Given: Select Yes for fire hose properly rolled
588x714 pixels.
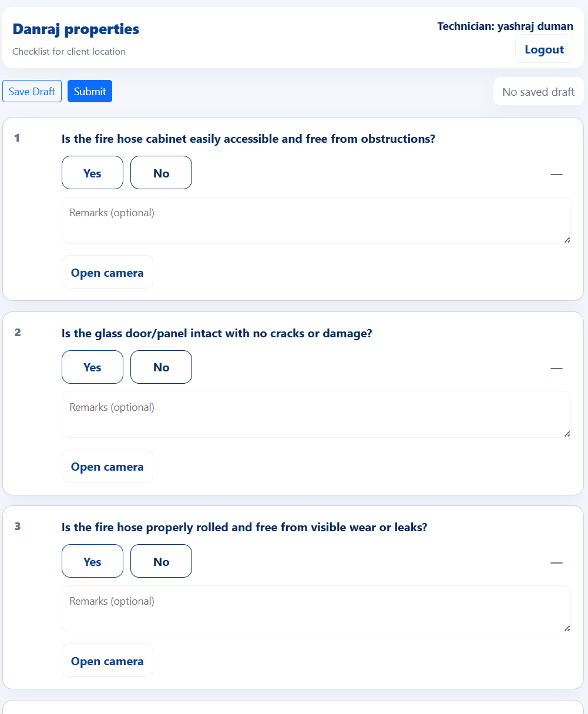Looking at the screenshot, I should 92,561.
